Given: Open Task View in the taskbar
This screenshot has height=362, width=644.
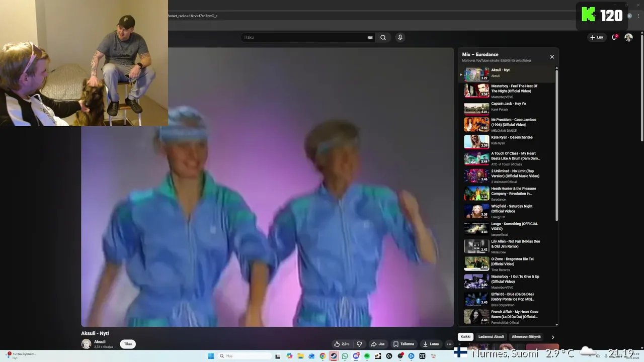Looking at the screenshot, I should point(278,356).
